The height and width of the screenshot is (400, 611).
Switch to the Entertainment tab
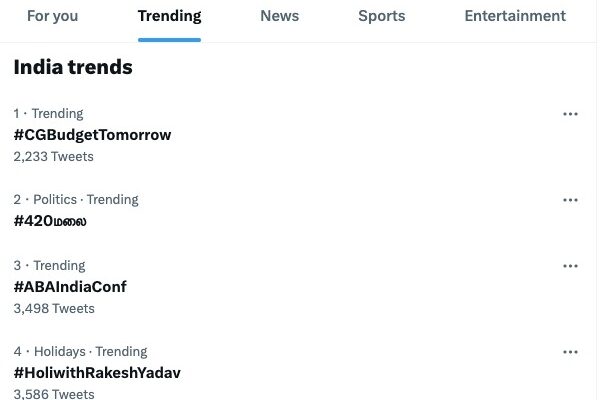pos(515,16)
